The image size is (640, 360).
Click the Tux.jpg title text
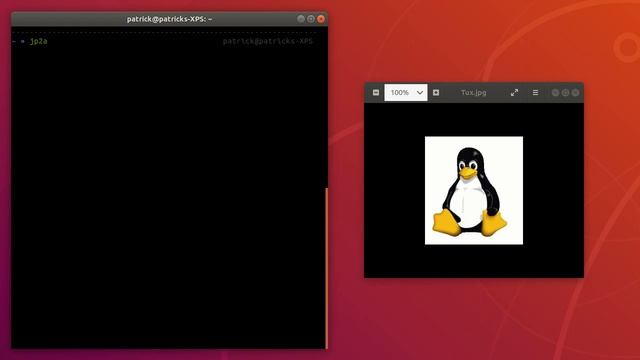[473, 93]
